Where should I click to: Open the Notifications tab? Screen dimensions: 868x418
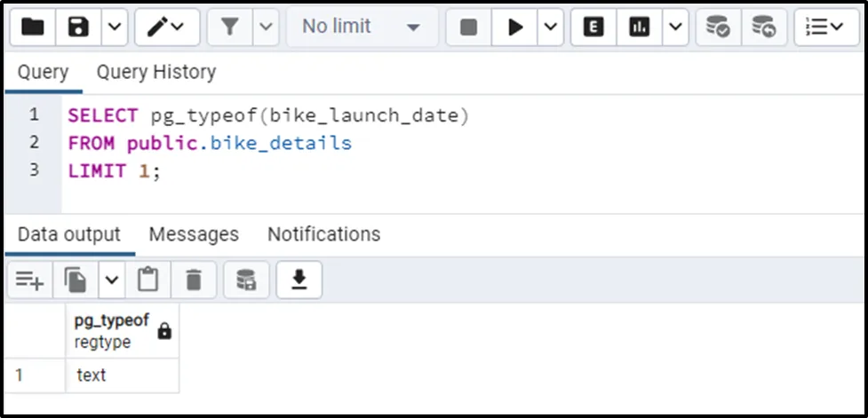click(323, 234)
